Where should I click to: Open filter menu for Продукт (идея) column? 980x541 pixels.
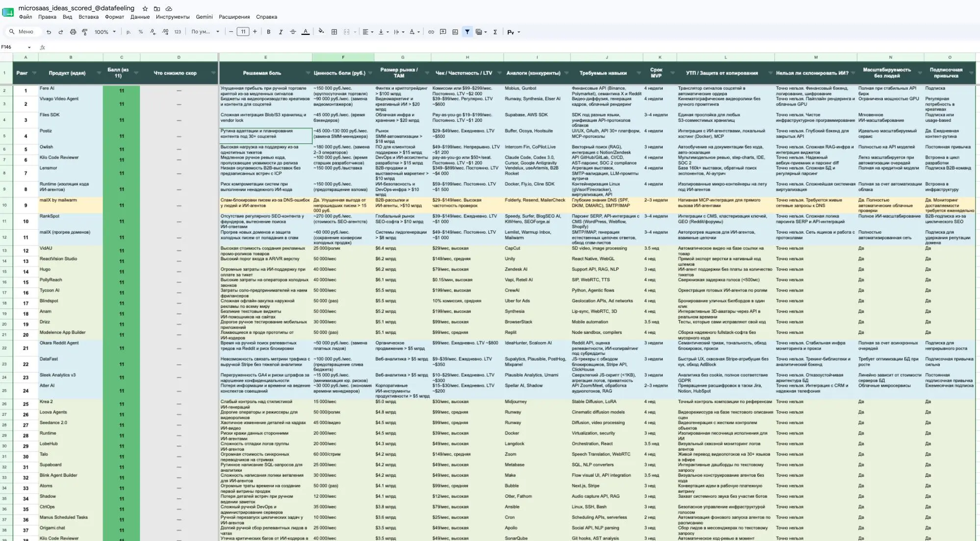point(99,73)
